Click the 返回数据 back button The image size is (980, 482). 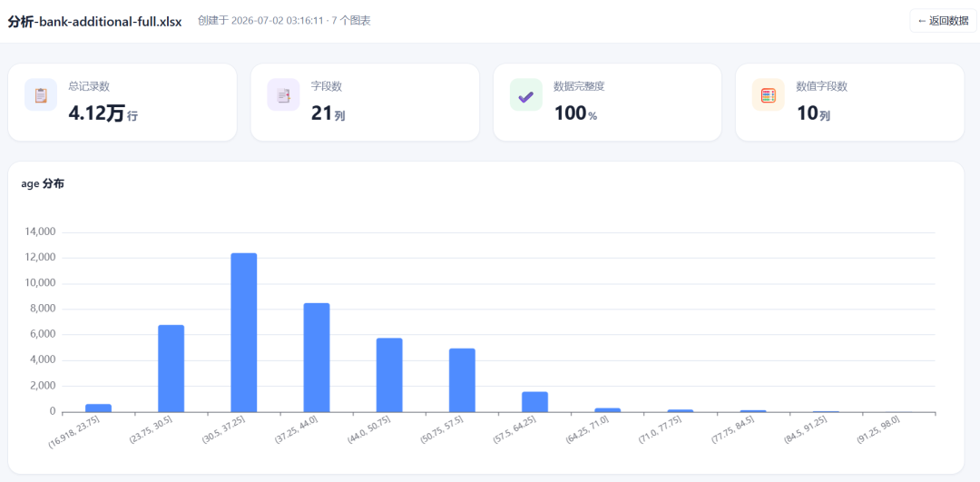pyautogui.click(x=943, y=21)
